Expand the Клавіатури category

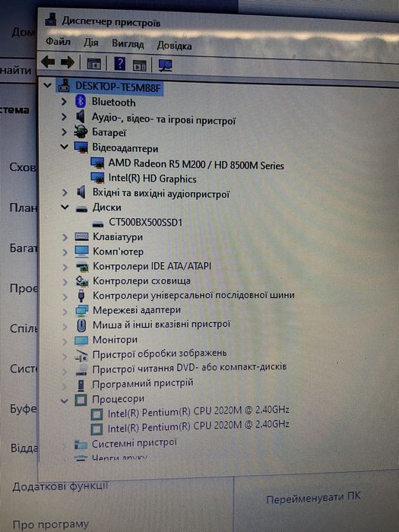pos(65,237)
